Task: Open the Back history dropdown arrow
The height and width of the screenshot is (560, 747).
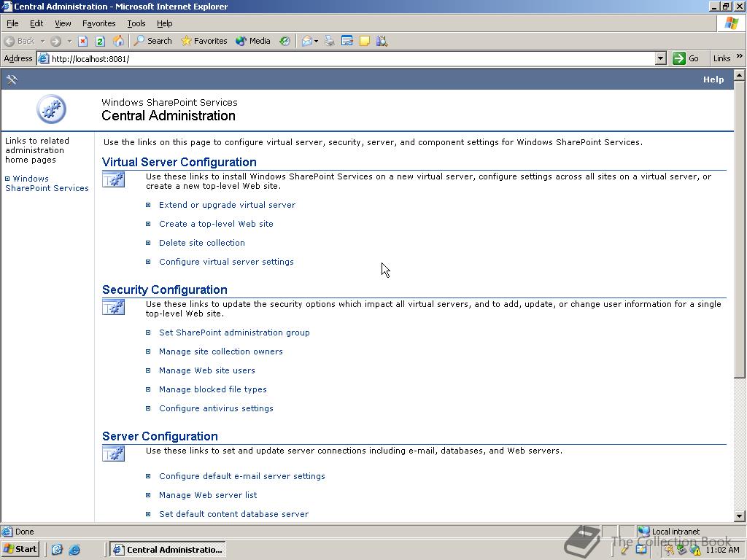Action: pyautogui.click(x=42, y=41)
